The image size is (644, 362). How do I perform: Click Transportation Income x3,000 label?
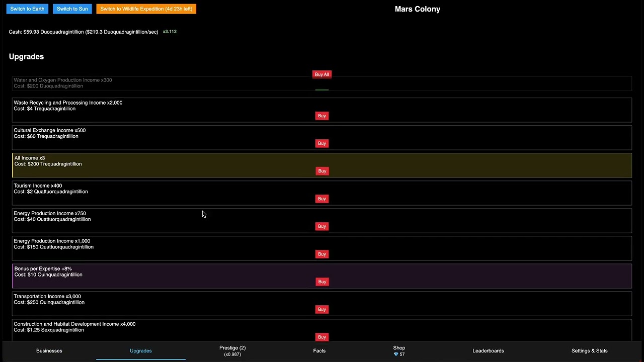coord(47,296)
